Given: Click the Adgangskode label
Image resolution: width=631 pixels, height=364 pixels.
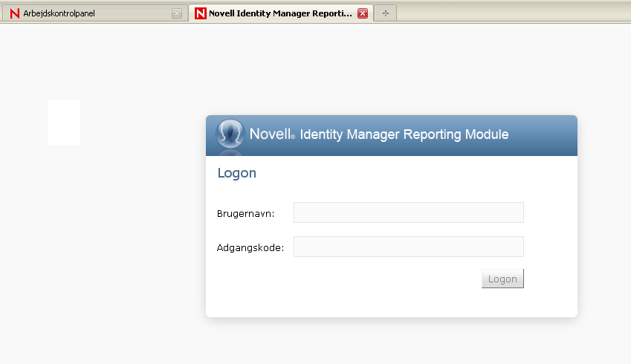Looking at the screenshot, I should [250, 248].
